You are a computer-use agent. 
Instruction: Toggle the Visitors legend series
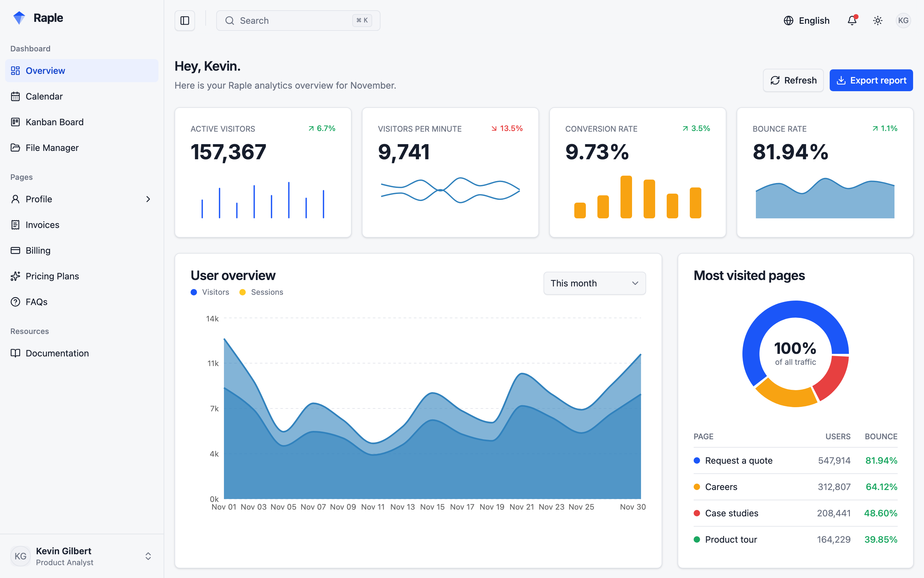[210, 292]
